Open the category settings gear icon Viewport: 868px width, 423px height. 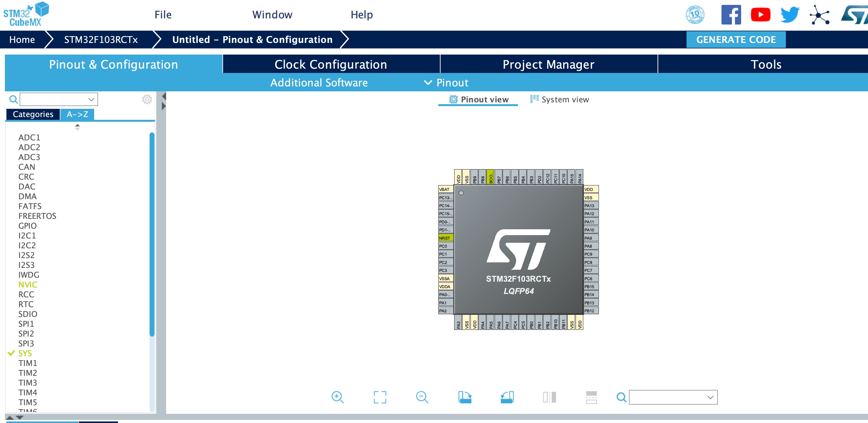point(147,99)
